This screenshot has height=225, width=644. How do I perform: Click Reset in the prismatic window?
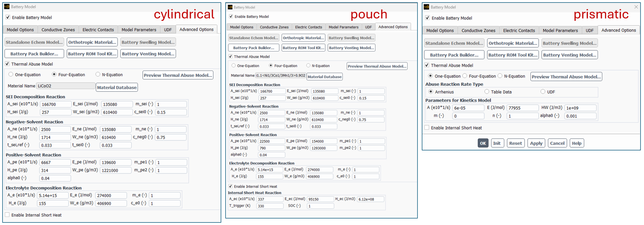516,143
